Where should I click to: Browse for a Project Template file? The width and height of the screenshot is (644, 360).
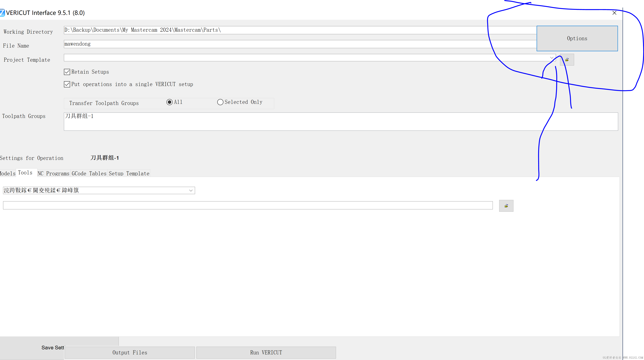click(567, 60)
